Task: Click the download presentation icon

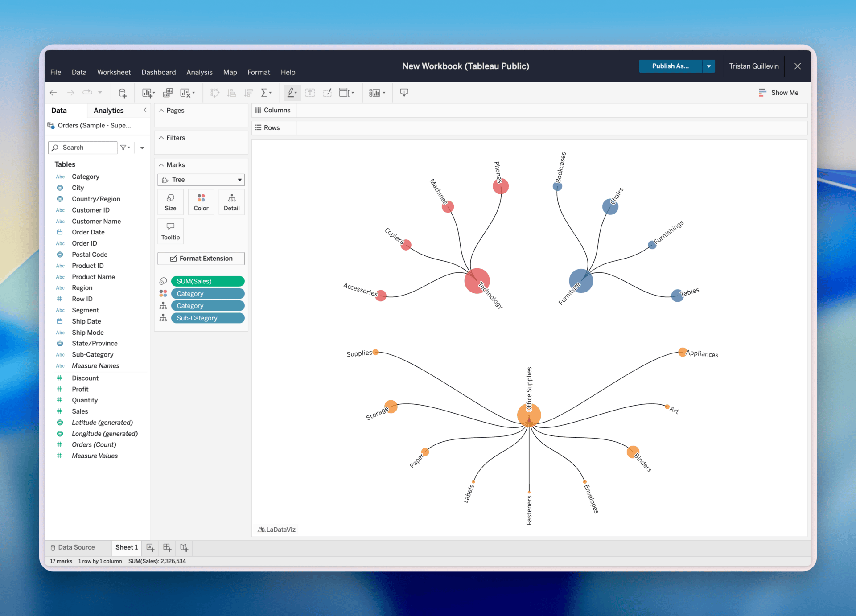Action: pyautogui.click(x=404, y=93)
